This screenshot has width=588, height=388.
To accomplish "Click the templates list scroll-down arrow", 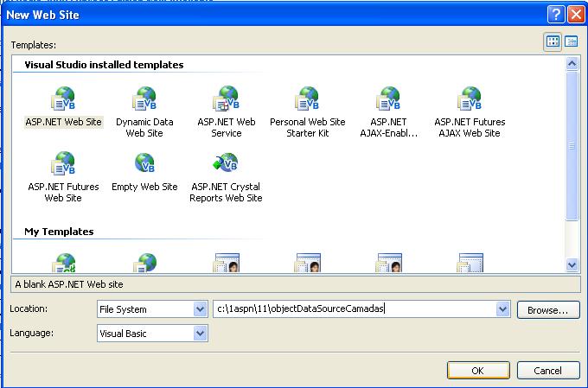I will click(x=572, y=265).
